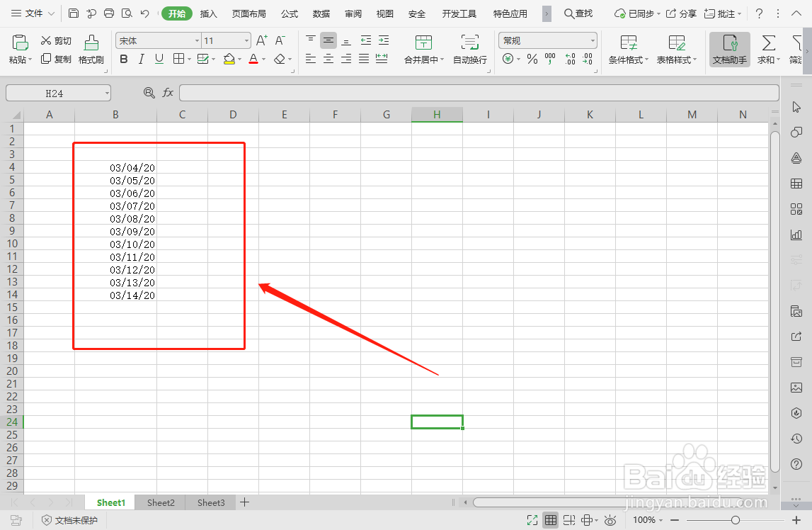Click zoom out minus button
The height and width of the screenshot is (530, 812).
[x=674, y=519]
